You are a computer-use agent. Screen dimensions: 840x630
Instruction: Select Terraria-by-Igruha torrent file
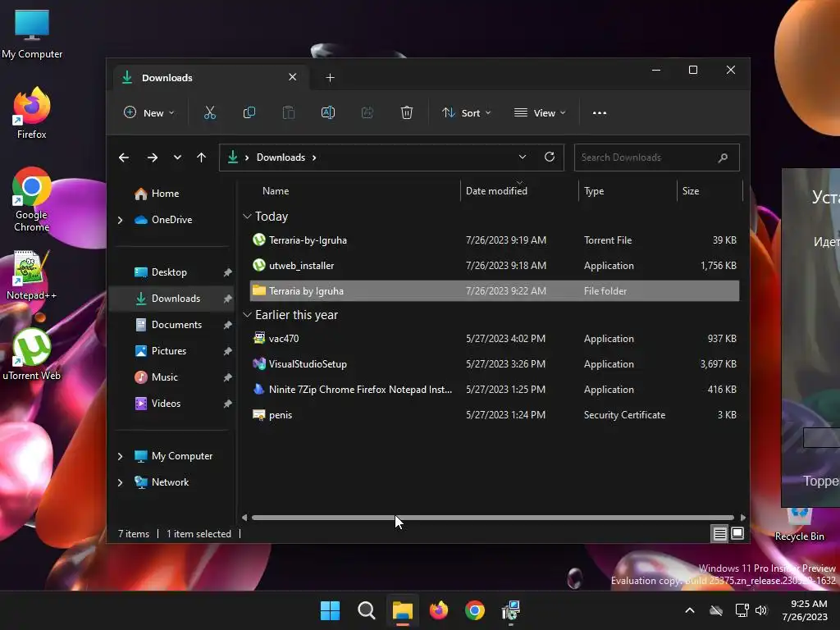click(495, 240)
